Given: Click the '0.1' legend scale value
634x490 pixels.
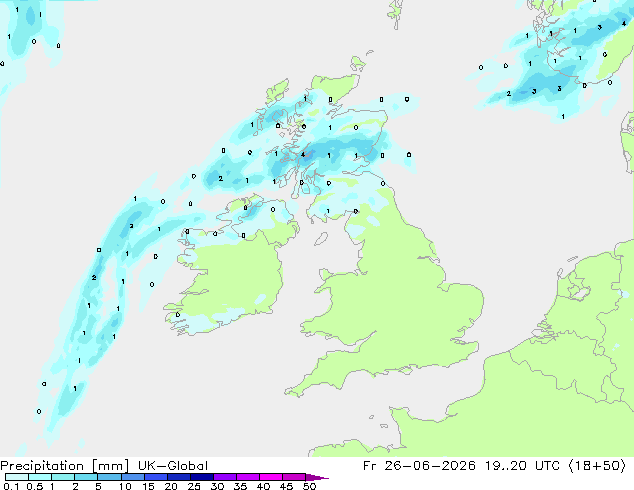Looking at the screenshot, I should pos(11,486).
